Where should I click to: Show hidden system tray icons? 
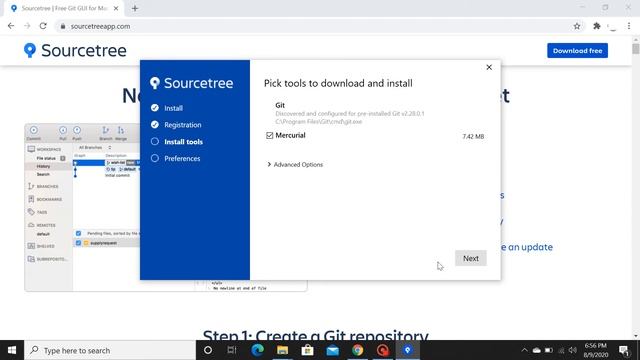point(524,350)
